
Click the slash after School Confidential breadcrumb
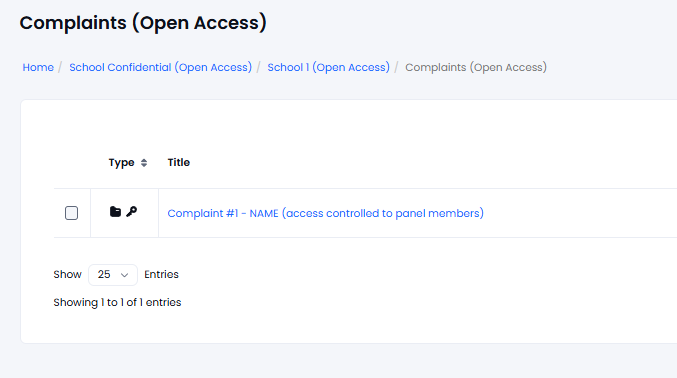259,67
